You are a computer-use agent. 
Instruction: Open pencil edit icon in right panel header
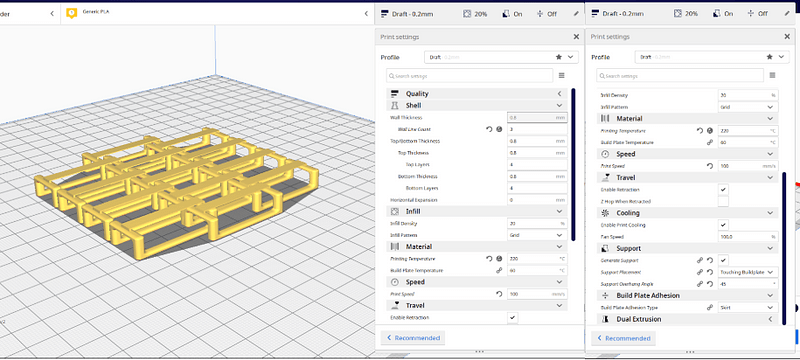point(787,14)
